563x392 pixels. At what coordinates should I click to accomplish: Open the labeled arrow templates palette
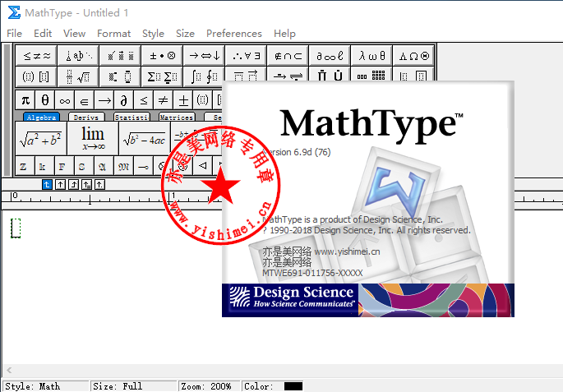pyautogui.click(x=288, y=74)
